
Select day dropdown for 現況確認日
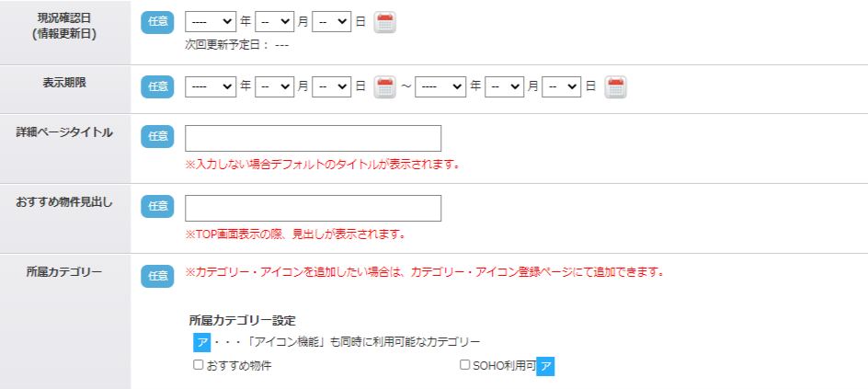pyautogui.click(x=331, y=22)
